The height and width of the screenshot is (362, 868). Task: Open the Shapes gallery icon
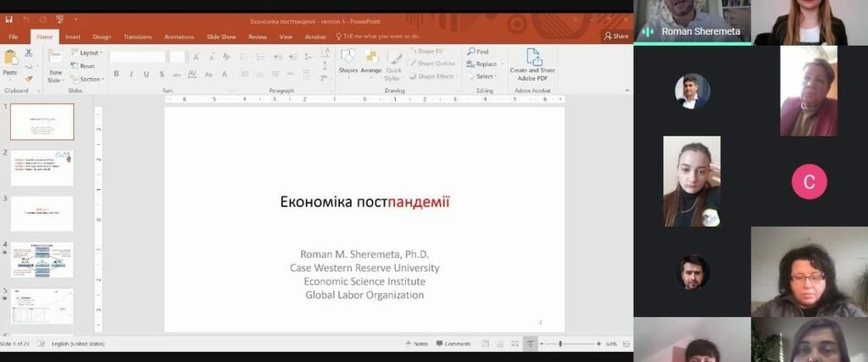pyautogui.click(x=348, y=57)
